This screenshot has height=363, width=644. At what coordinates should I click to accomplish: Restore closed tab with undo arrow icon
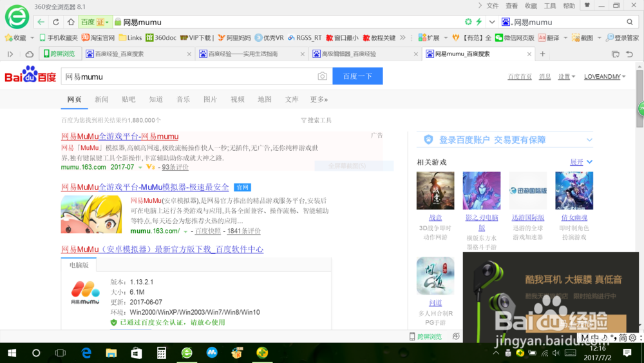630,54
